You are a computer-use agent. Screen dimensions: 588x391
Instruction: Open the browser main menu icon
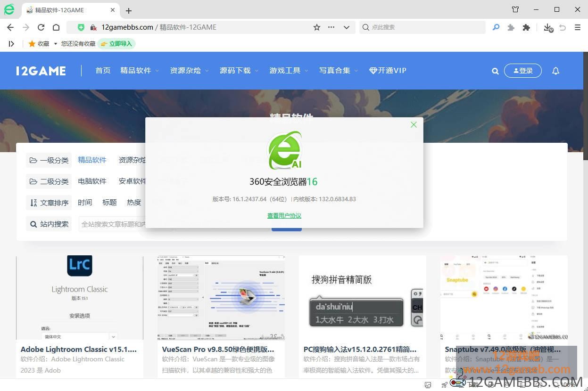point(578,28)
